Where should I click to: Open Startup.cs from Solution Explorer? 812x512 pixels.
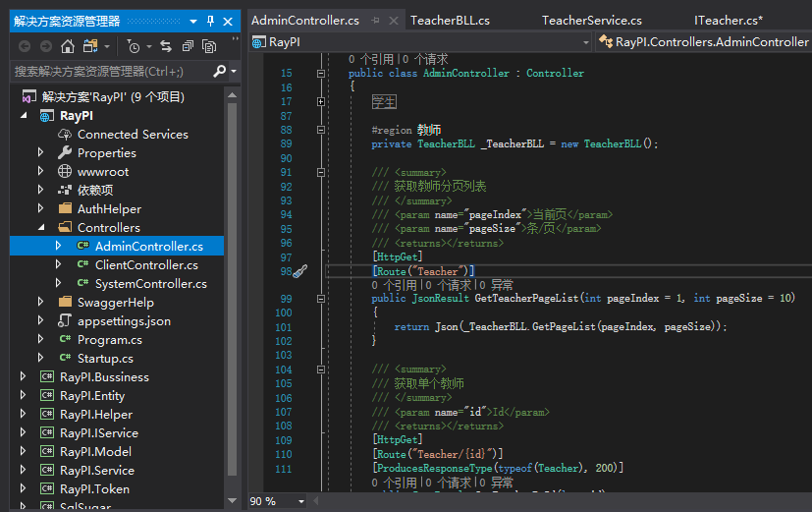point(105,358)
